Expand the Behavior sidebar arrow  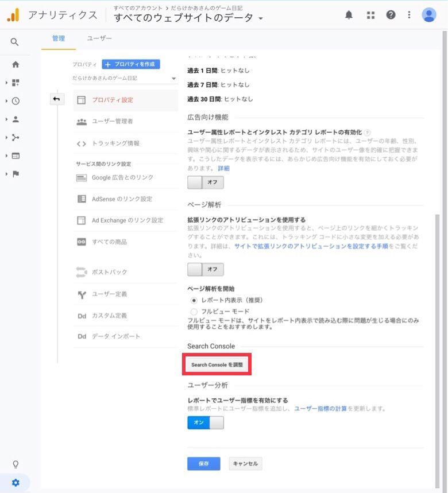(x=6, y=156)
